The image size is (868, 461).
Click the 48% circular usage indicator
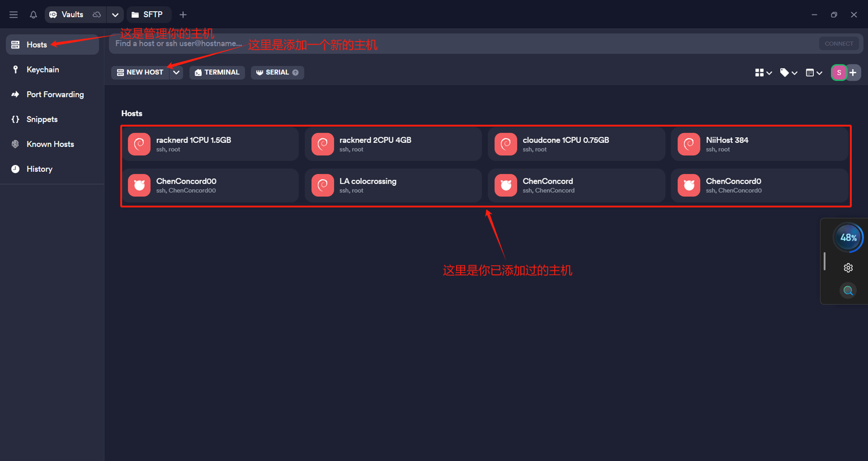click(x=848, y=238)
